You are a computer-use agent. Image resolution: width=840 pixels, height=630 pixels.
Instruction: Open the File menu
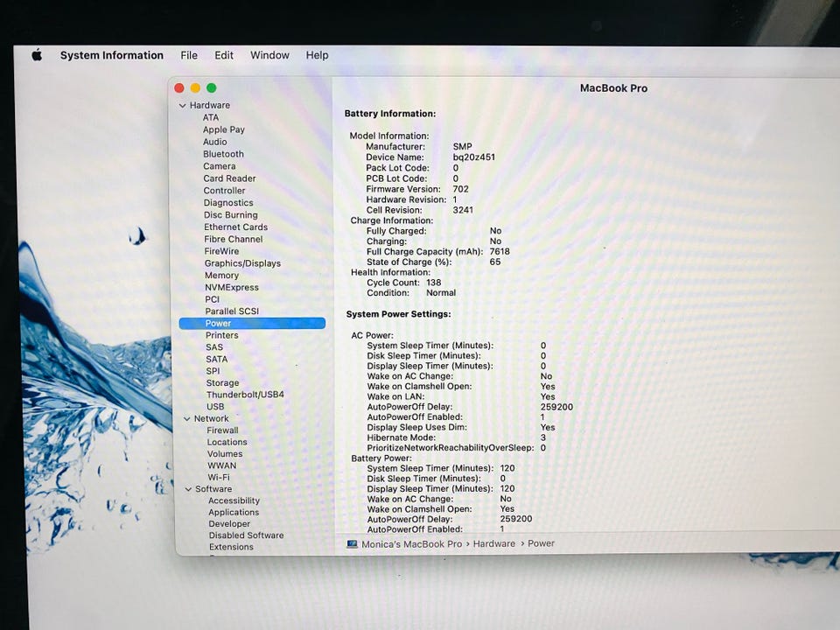click(189, 55)
